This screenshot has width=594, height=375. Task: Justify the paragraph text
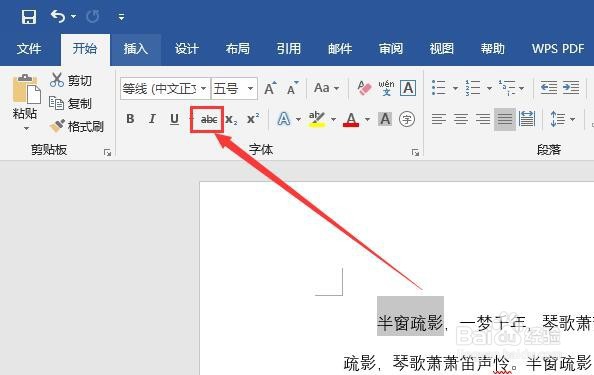pyautogui.click(x=505, y=119)
